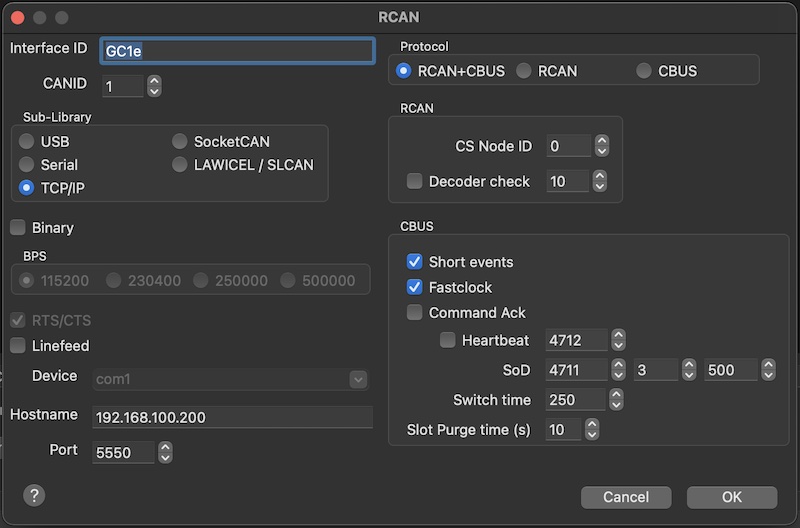Screen dimensions: 800x528
Task: Click the Slot Purge time stepper
Action: click(592, 430)
